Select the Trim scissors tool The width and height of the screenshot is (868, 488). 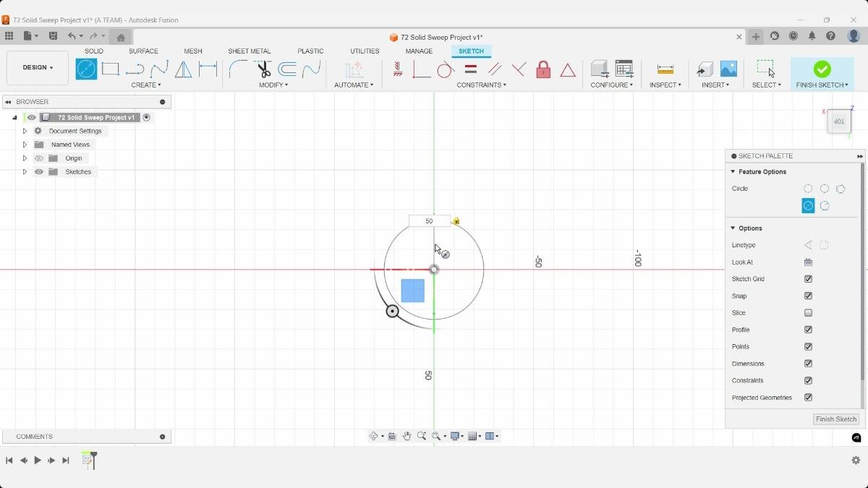tap(263, 69)
